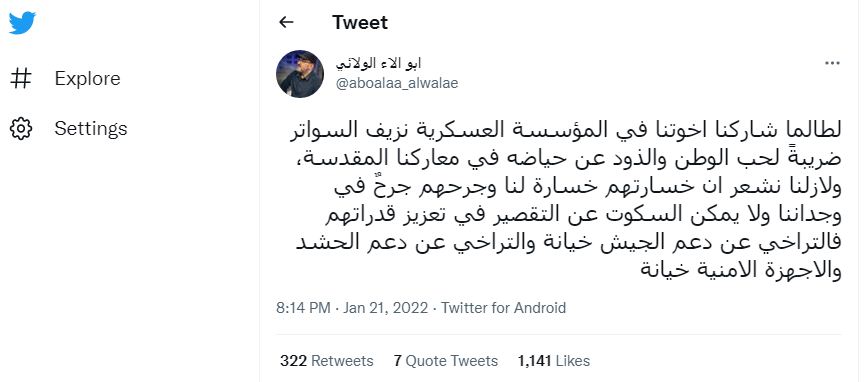Click the Explore hashtag icon

click(21, 78)
